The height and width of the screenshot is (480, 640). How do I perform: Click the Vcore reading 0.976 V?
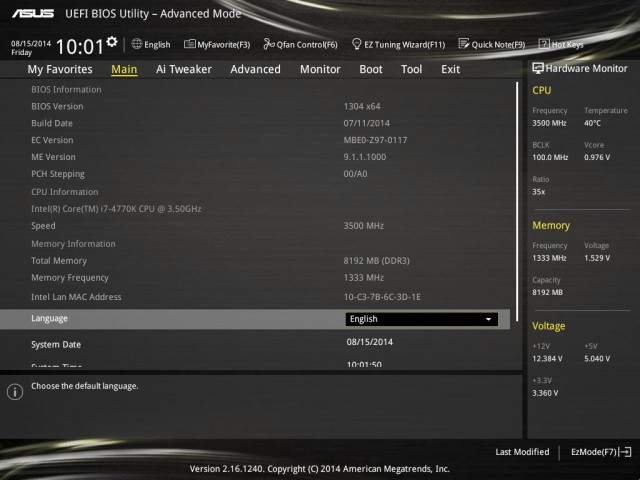pyautogui.click(x=597, y=158)
